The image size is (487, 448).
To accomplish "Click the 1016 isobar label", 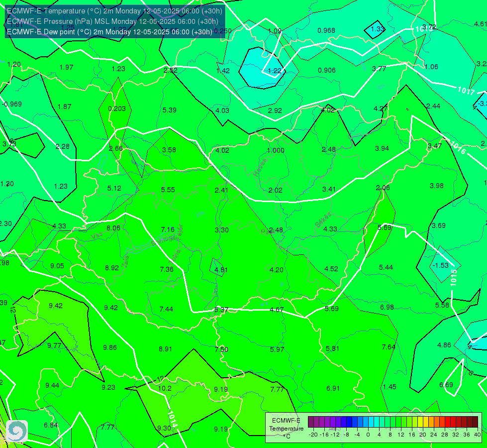I will [458, 148].
